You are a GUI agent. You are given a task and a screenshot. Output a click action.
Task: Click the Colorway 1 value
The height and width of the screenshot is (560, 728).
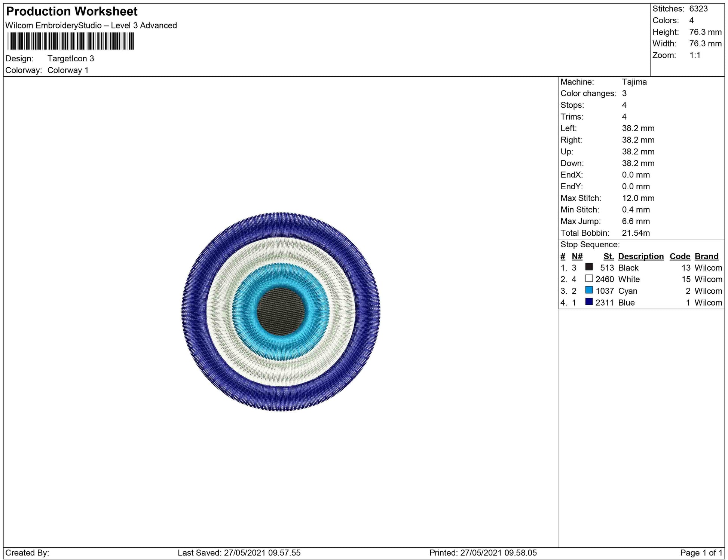point(68,70)
